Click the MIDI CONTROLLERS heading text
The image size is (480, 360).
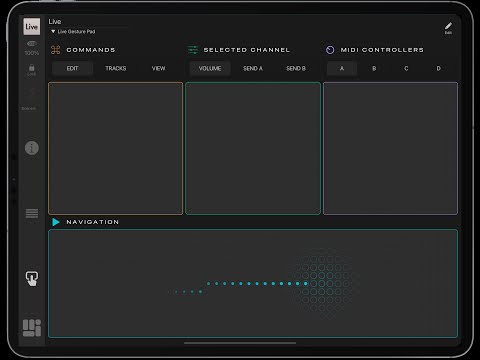click(382, 50)
